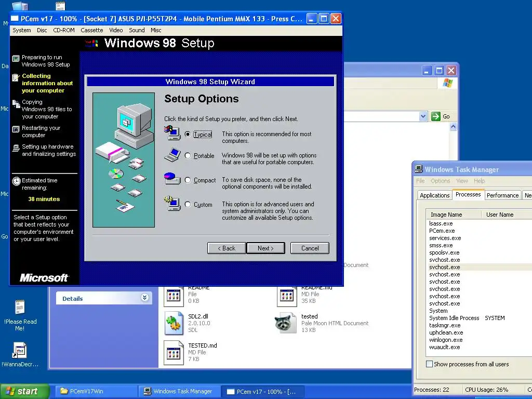This screenshot has width=532, height=399.
Task: Click Task Manager title bar icon
Action: point(419,169)
